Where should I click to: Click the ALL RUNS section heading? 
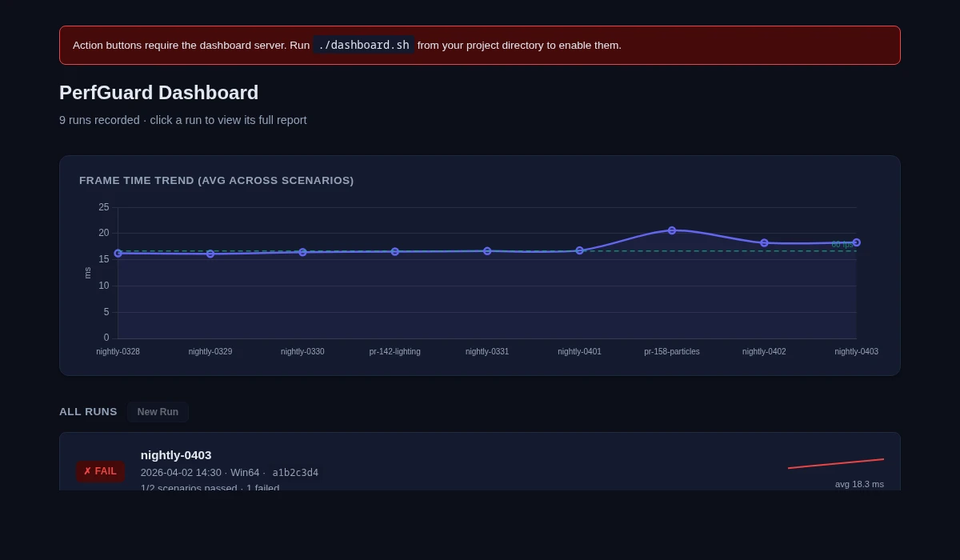tap(88, 411)
